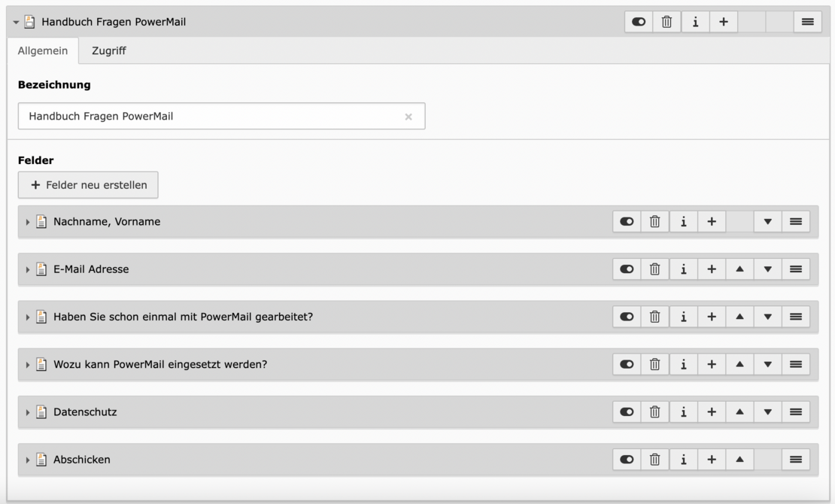Move E-Mail Adresse field up
The image size is (835, 504).
(x=739, y=269)
